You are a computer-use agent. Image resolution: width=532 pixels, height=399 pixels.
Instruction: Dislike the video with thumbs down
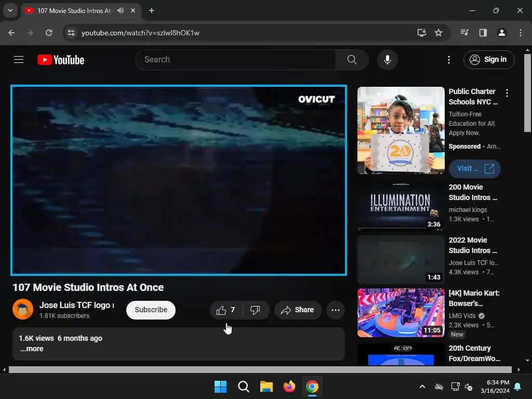coord(256,310)
